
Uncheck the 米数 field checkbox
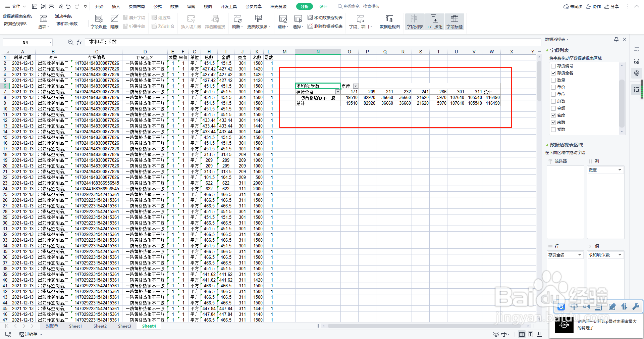(553, 123)
